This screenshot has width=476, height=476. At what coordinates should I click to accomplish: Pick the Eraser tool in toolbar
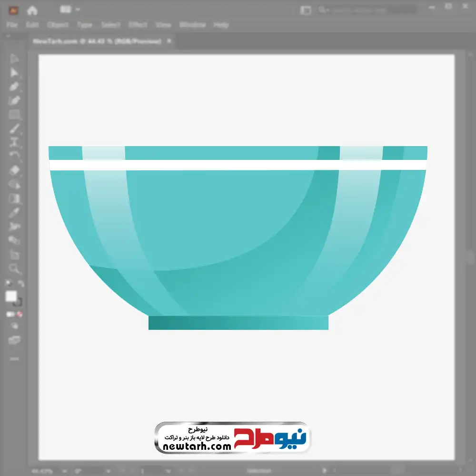pyautogui.click(x=14, y=170)
